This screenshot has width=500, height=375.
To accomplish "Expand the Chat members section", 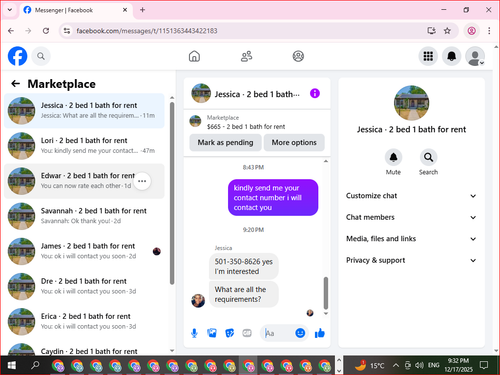I will tap(411, 217).
